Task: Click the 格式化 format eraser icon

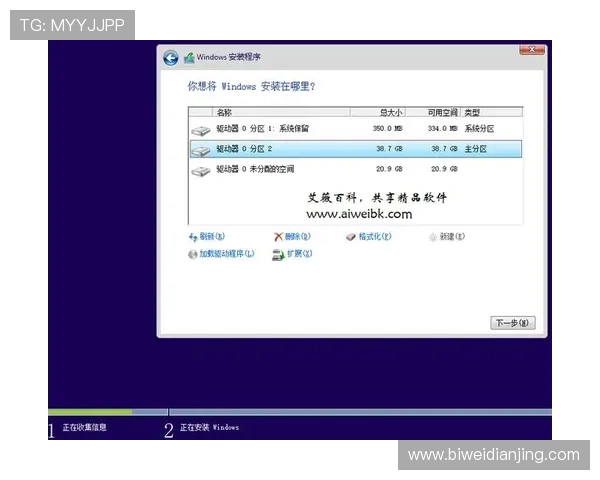Action: pyautogui.click(x=351, y=237)
